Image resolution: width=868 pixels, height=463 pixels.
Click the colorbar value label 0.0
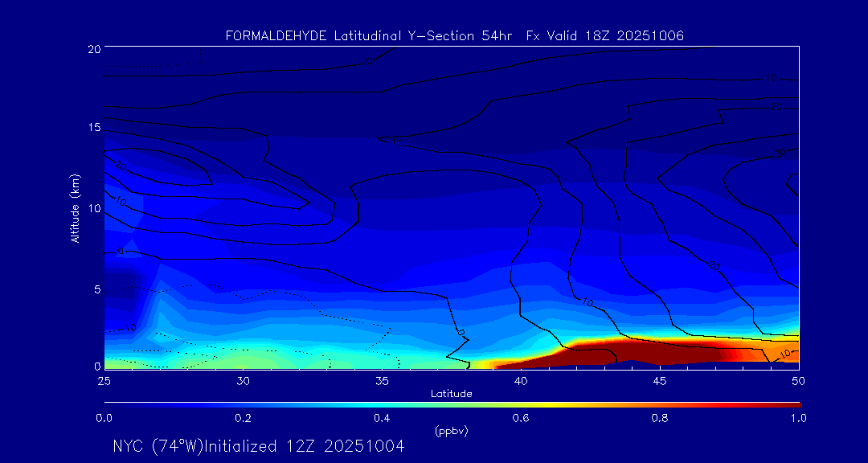tap(104, 418)
